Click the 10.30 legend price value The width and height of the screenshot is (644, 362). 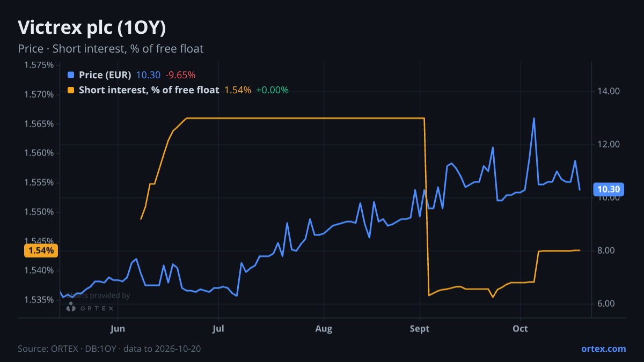[148, 75]
